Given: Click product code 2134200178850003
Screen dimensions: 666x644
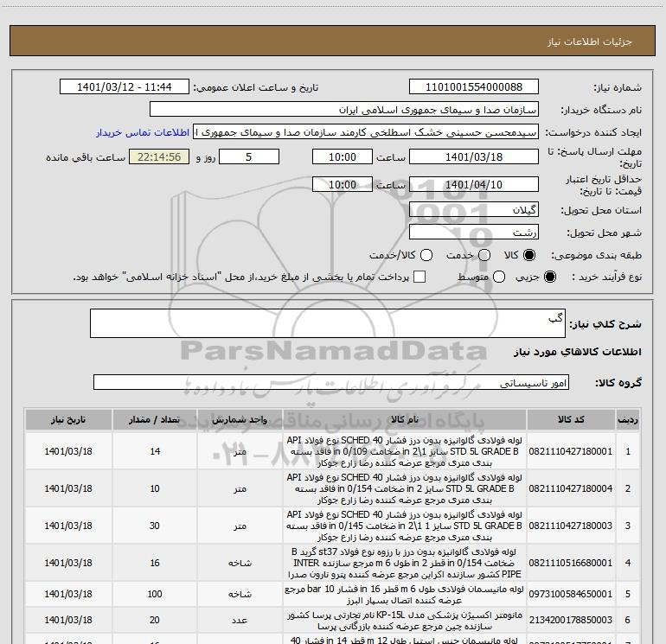Looking at the screenshot, I should 571,620.
